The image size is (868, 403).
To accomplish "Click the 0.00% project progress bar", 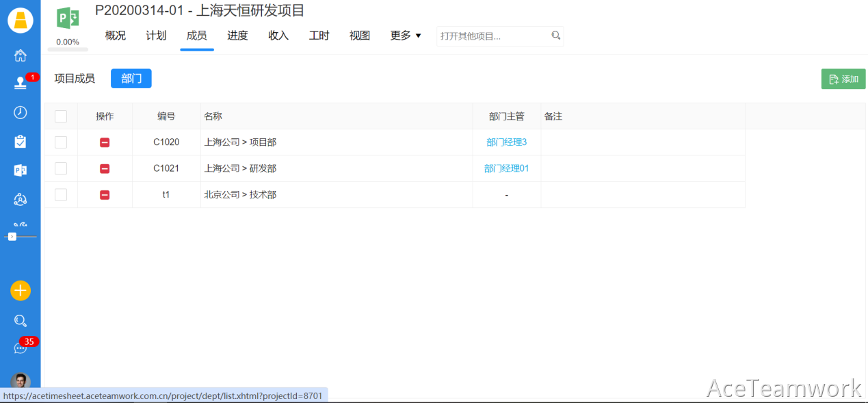I will point(68,49).
